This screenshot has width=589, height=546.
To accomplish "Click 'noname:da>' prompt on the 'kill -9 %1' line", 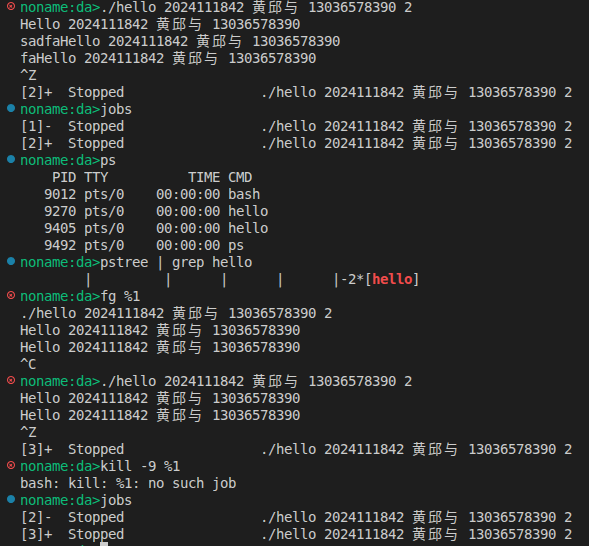I will (x=60, y=466).
